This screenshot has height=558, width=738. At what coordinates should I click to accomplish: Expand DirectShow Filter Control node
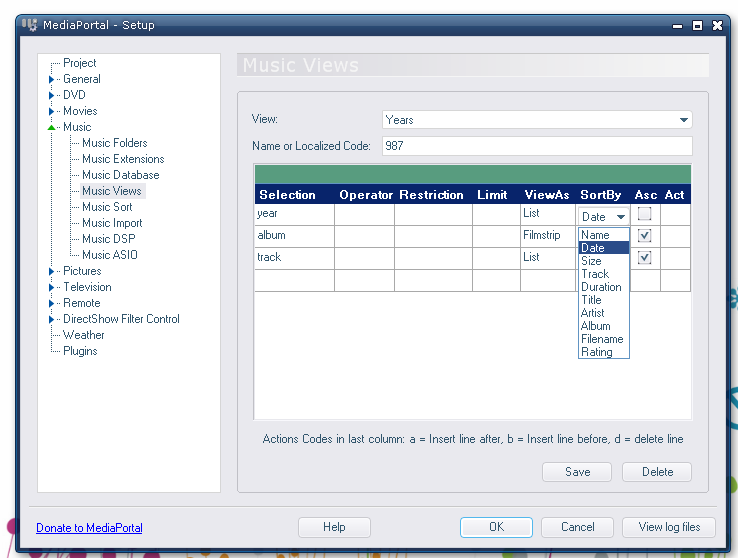51,319
